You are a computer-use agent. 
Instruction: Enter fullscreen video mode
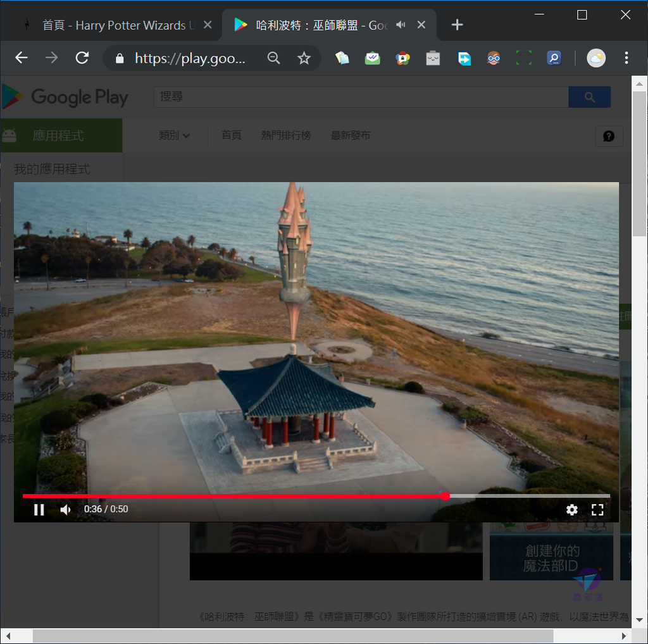click(597, 510)
